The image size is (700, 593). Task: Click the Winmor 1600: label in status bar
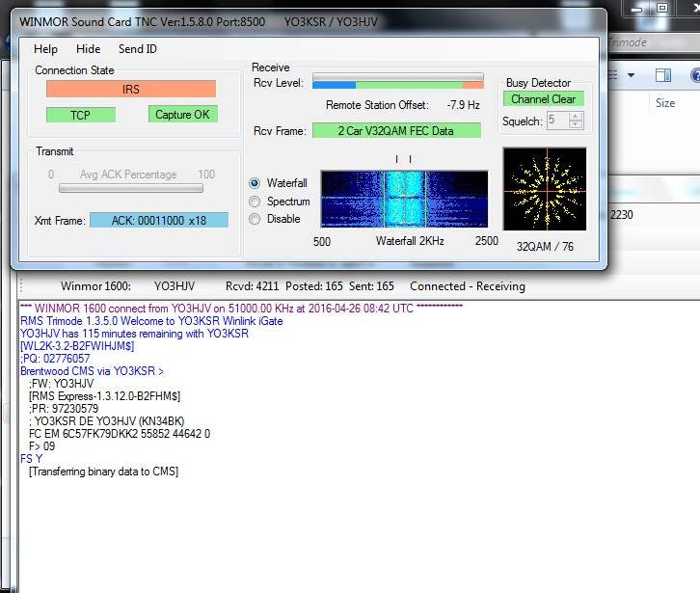pyautogui.click(x=95, y=286)
